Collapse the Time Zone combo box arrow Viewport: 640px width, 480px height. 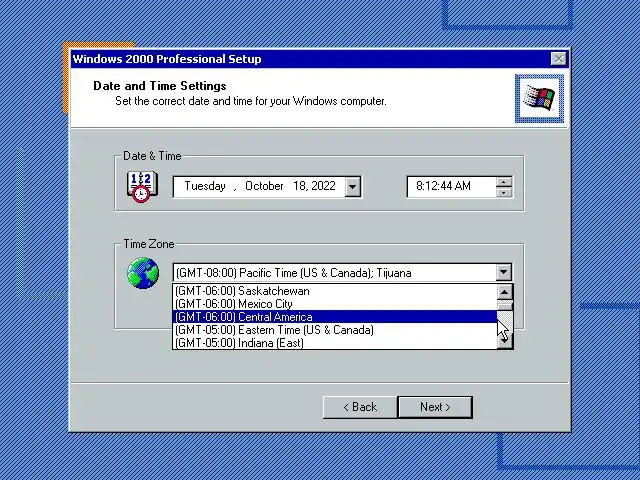click(504, 272)
